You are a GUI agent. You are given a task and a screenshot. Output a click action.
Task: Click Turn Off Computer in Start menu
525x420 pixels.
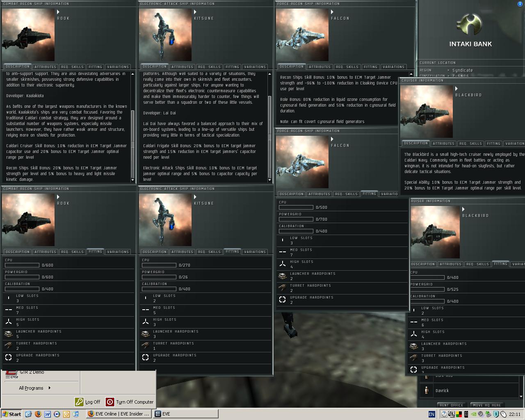(130, 402)
